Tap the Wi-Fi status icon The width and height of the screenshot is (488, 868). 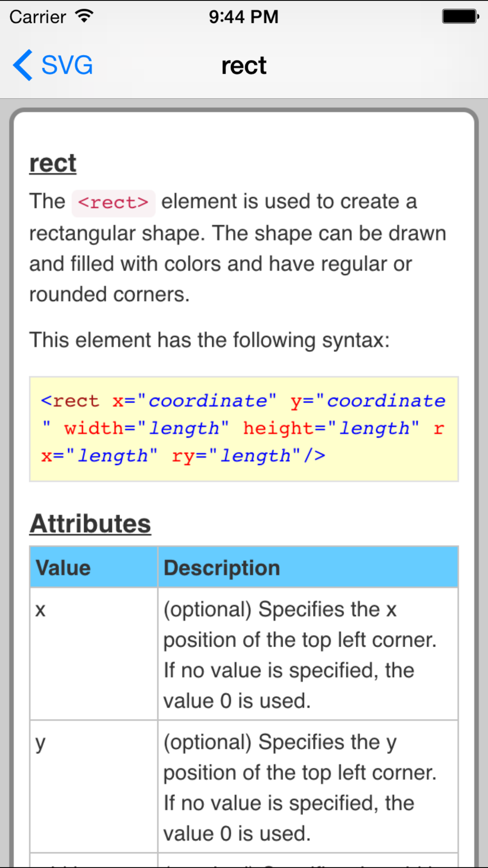coord(84,16)
